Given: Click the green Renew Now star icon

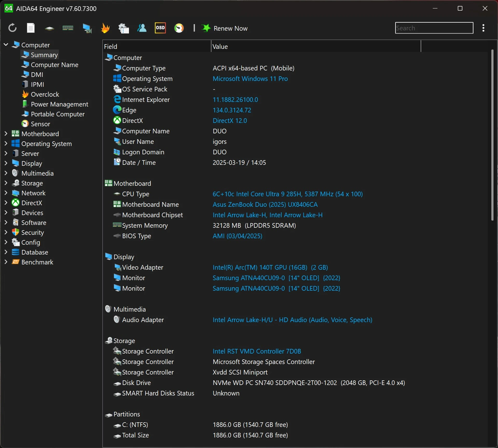Looking at the screenshot, I should point(206,28).
